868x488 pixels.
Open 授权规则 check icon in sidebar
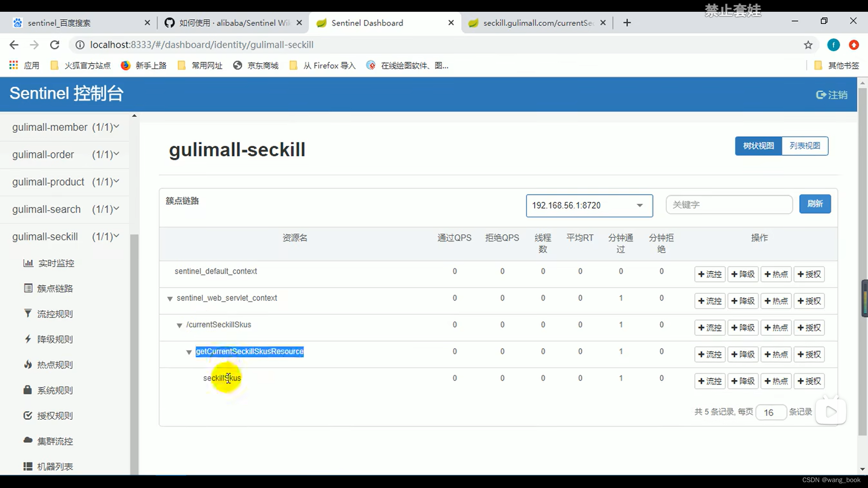point(28,415)
